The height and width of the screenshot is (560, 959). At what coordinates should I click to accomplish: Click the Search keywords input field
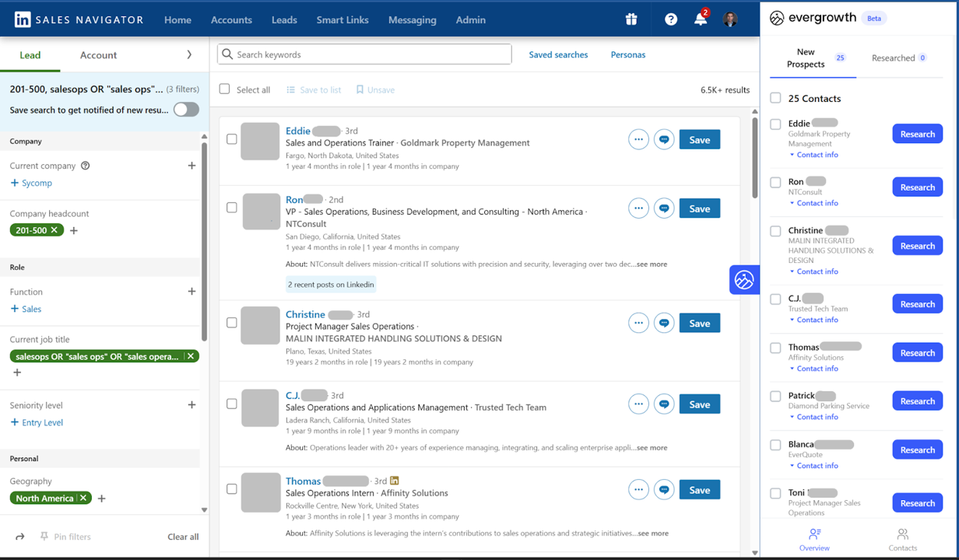coord(364,54)
